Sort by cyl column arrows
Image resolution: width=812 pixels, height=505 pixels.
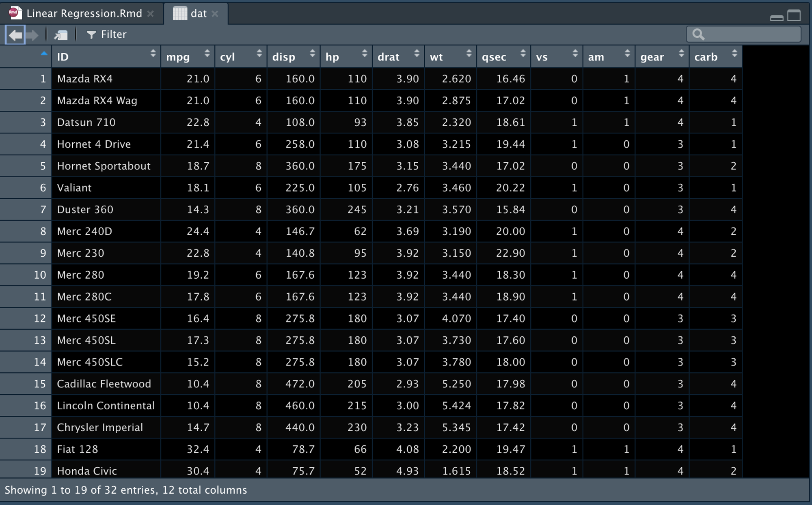(x=259, y=53)
